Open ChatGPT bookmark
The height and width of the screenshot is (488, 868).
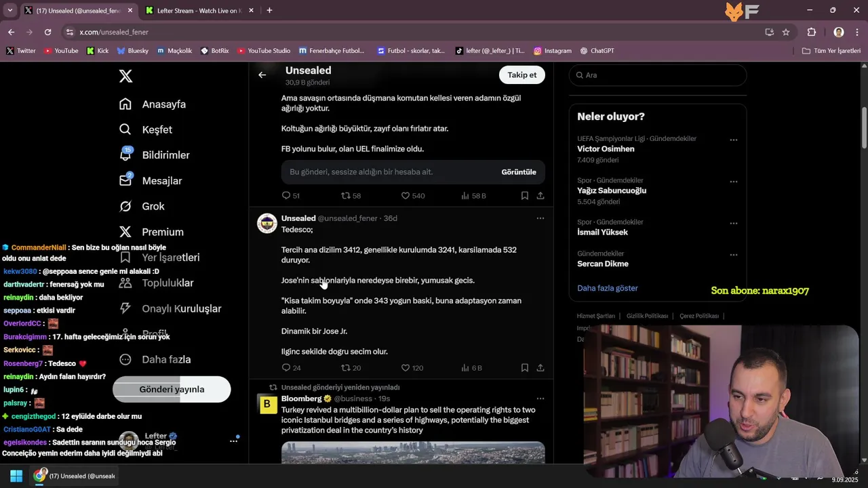(x=597, y=51)
